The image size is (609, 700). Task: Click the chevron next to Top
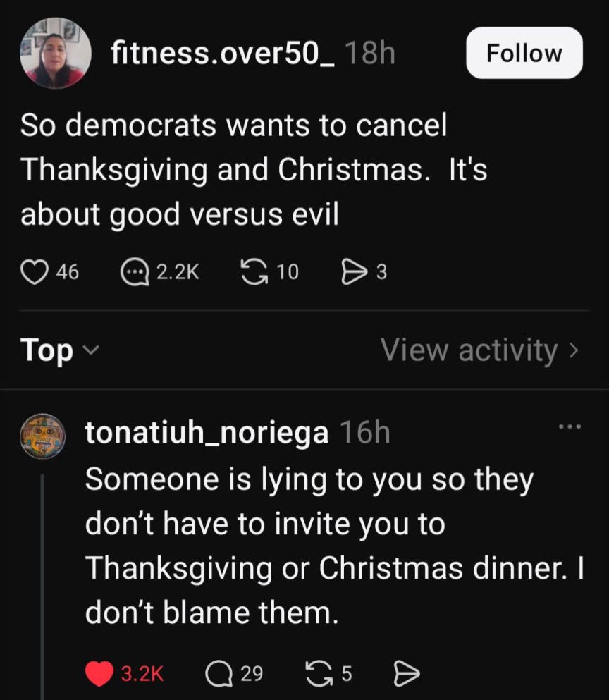coord(91,350)
